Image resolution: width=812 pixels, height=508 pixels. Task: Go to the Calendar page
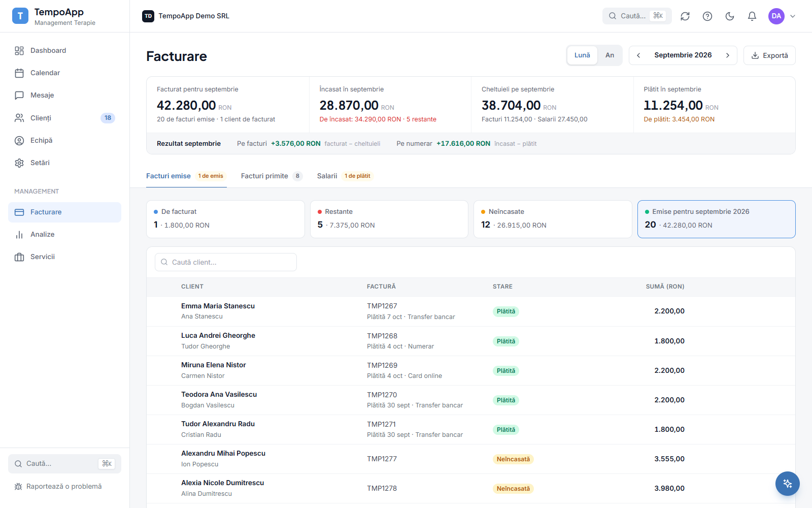(64, 73)
